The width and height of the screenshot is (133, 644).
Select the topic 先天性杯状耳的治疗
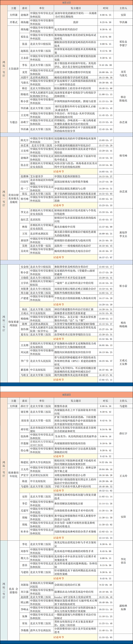coord(66,29)
